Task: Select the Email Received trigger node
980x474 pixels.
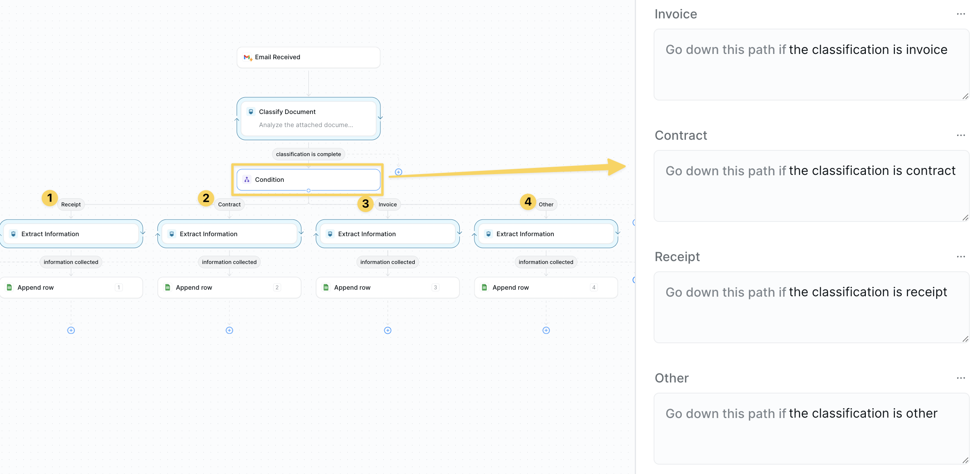Action: point(308,57)
